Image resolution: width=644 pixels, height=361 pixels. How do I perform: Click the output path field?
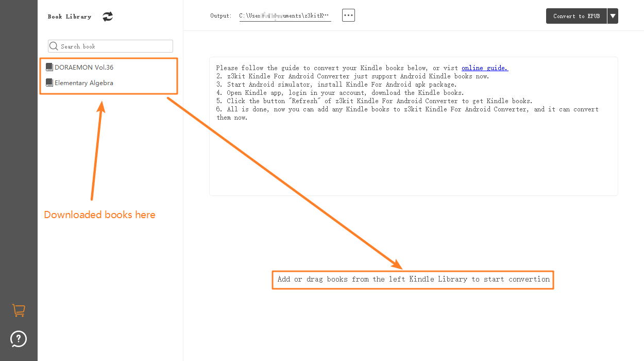(x=285, y=15)
